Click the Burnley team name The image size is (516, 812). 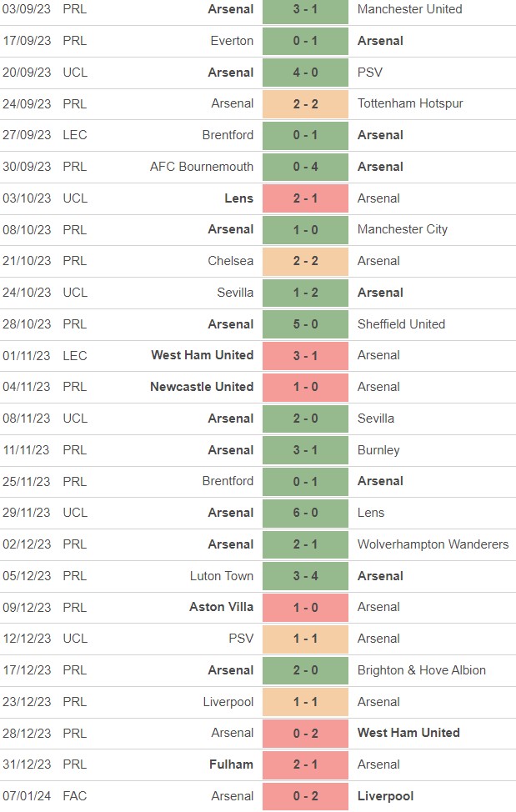(x=378, y=450)
